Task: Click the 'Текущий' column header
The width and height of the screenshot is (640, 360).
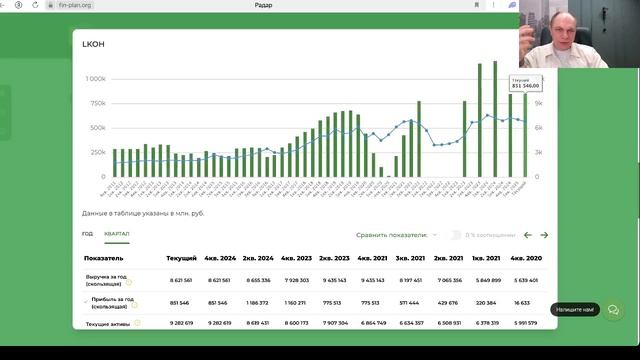Action: (x=181, y=258)
